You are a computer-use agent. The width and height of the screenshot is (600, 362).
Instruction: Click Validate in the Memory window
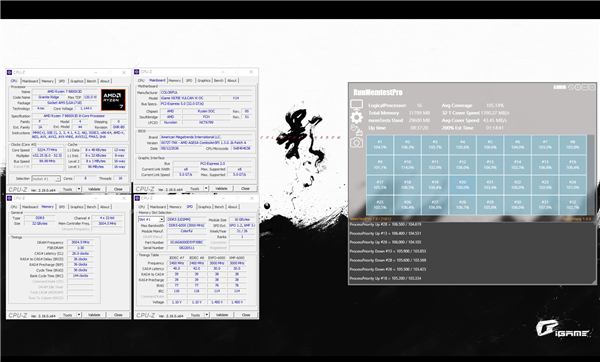click(x=94, y=315)
